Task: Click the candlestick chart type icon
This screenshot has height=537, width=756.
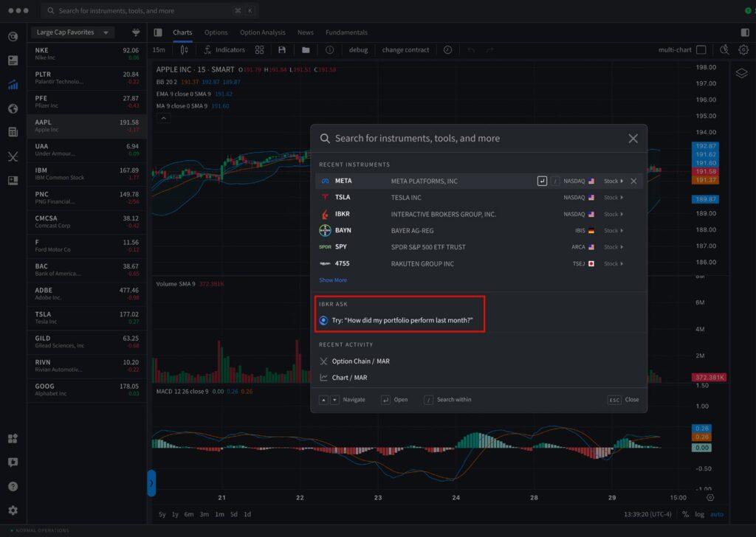Action: coord(184,50)
